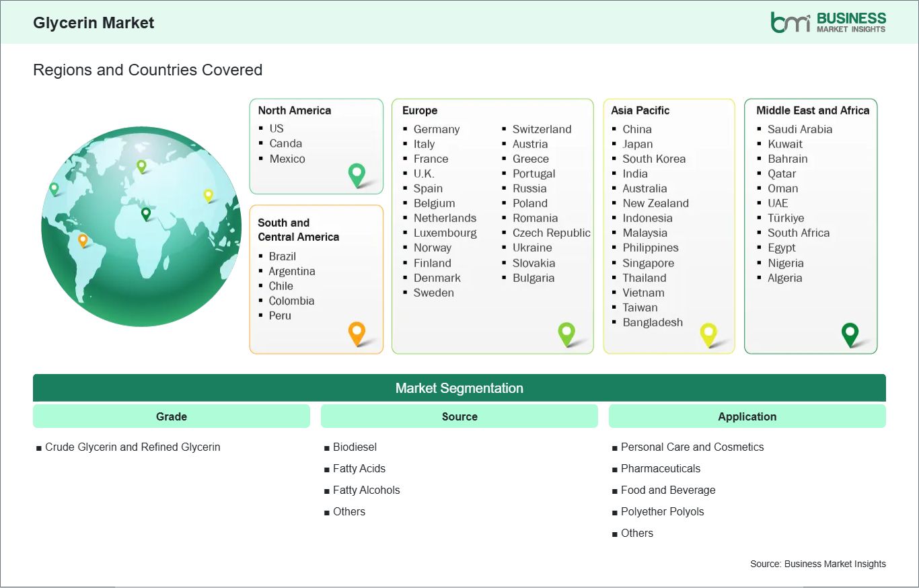
Task: Click the teal pin in North America card
Action: 357,174
